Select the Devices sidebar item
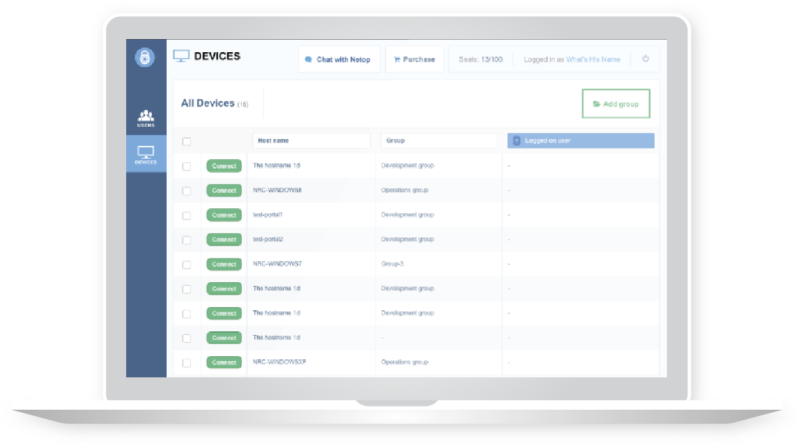Screen dimensions: 800x447 coord(146,154)
